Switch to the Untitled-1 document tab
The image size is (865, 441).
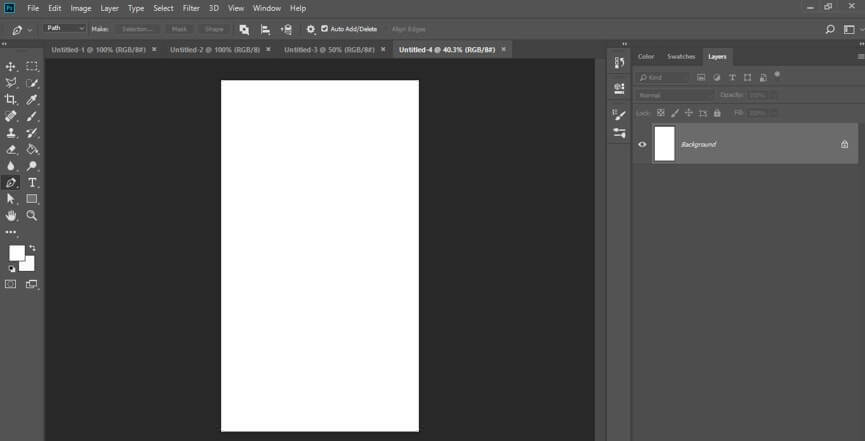(98, 49)
